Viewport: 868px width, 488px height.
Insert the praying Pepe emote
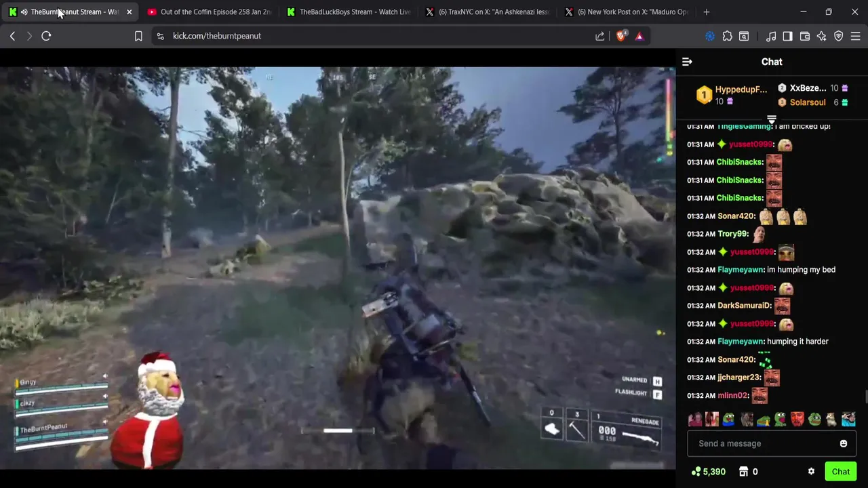[764, 420]
